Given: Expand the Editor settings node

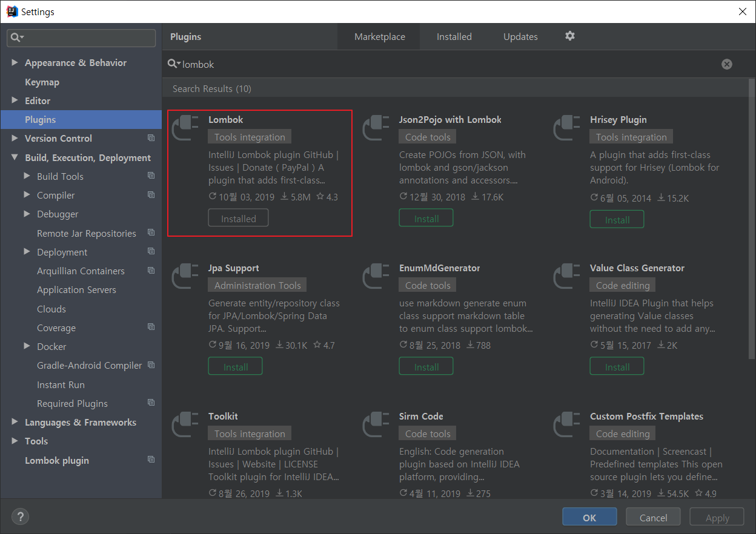Looking at the screenshot, I should pyautogui.click(x=15, y=101).
